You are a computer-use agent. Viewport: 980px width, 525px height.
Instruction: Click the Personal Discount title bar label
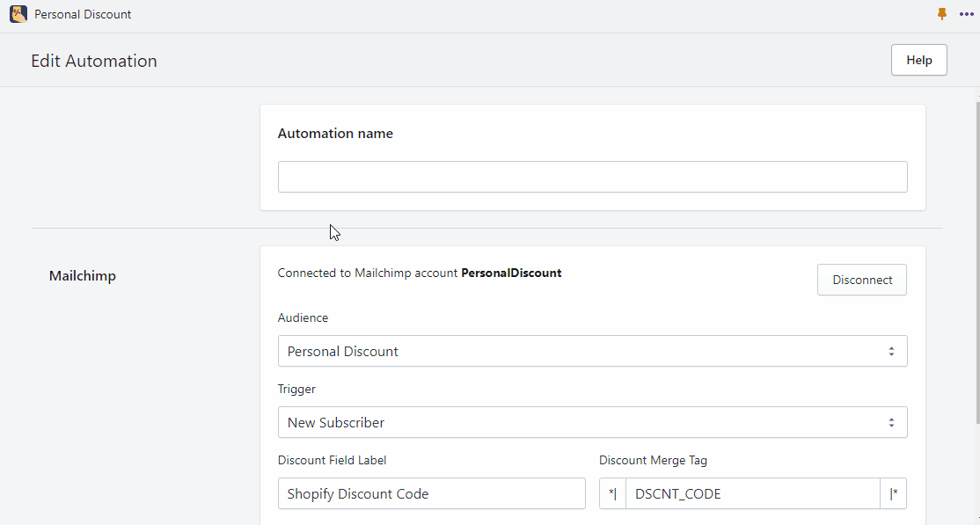(x=82, y=14)
